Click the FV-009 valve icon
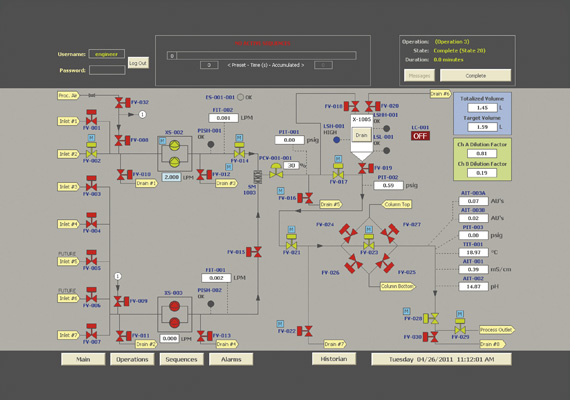This screenshot has height=400, width=570. pyautogui.click(x=121, y=301)
